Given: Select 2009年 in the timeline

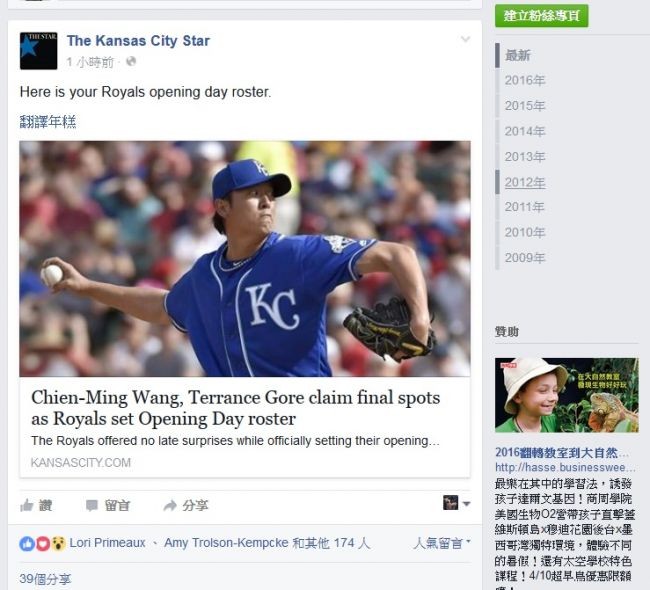Looking at the screenshot, I should pos(525,258).
